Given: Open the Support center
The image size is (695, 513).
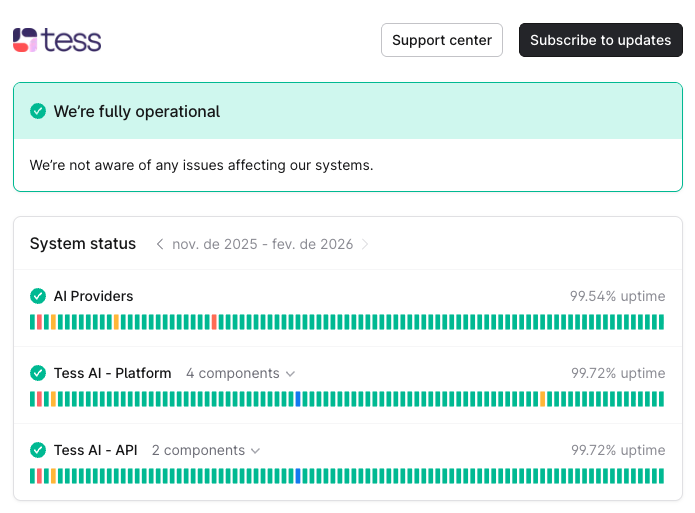Looking at the screenshot, I should [441, 40].
